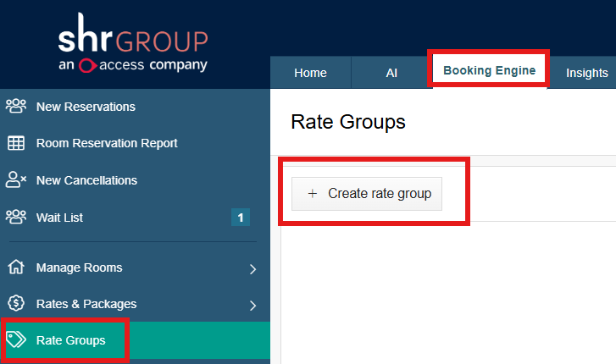Select the Manage Rooms menu label

80,267
